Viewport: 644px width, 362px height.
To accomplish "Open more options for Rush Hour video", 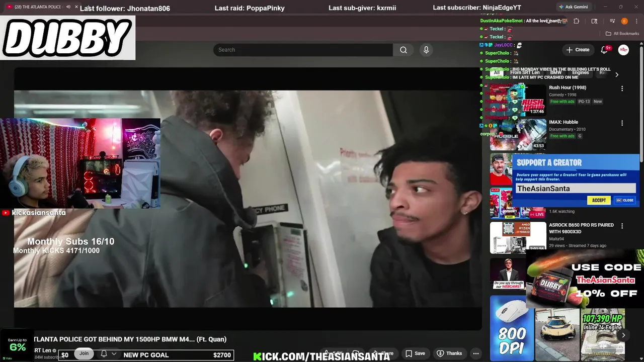I will (x=622, y=88).
